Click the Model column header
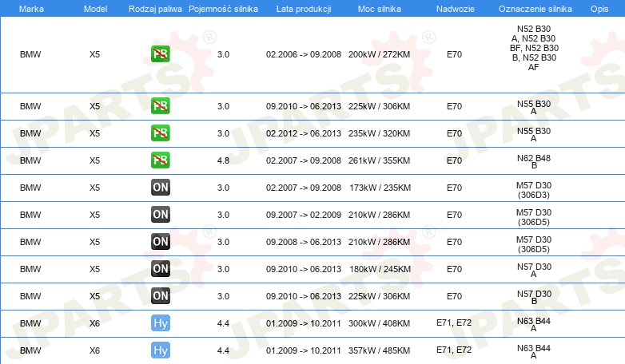This screenshot has width=625, height=364. [x=95, y=9]
